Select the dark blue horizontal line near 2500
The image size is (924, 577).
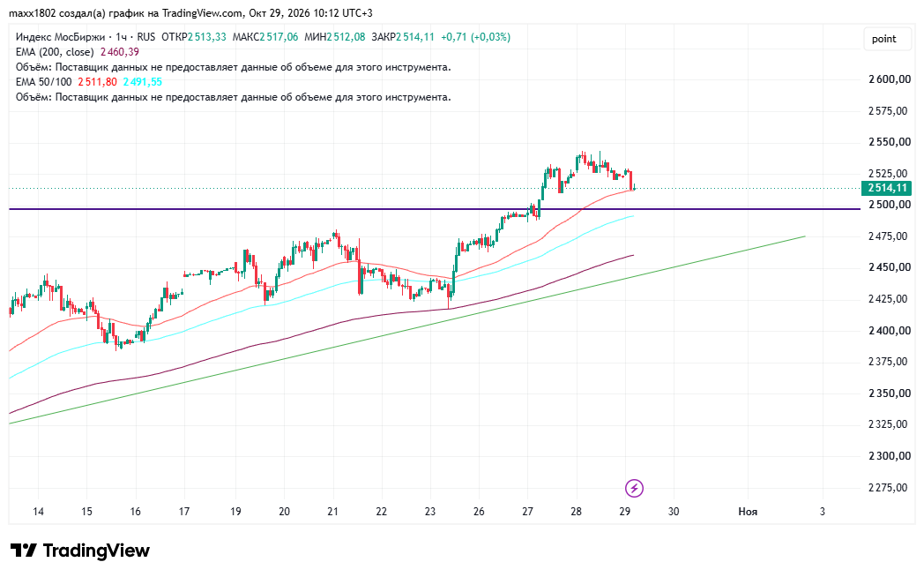435,208
